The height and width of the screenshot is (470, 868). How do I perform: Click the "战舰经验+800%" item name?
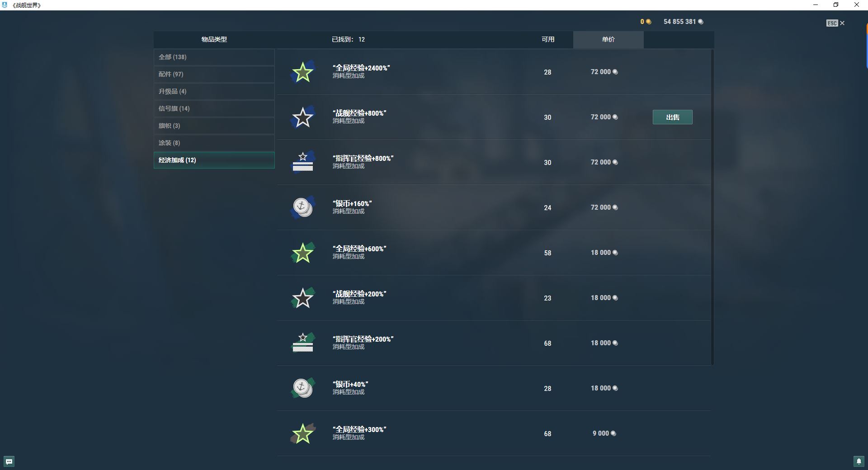pyautogui.click(x=359, y=113)
